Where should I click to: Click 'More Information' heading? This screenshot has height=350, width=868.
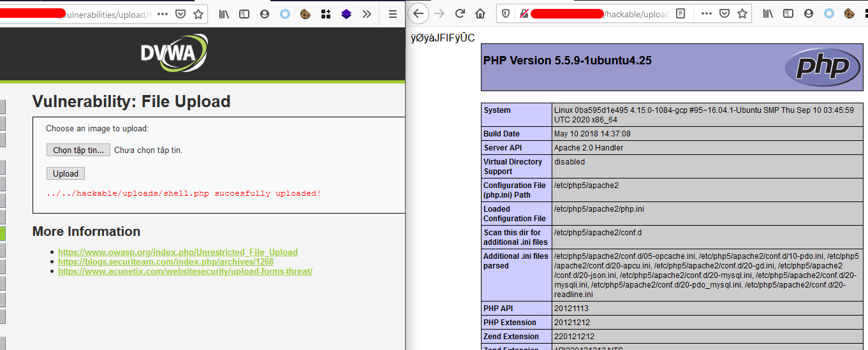click(x=87, y=231)
